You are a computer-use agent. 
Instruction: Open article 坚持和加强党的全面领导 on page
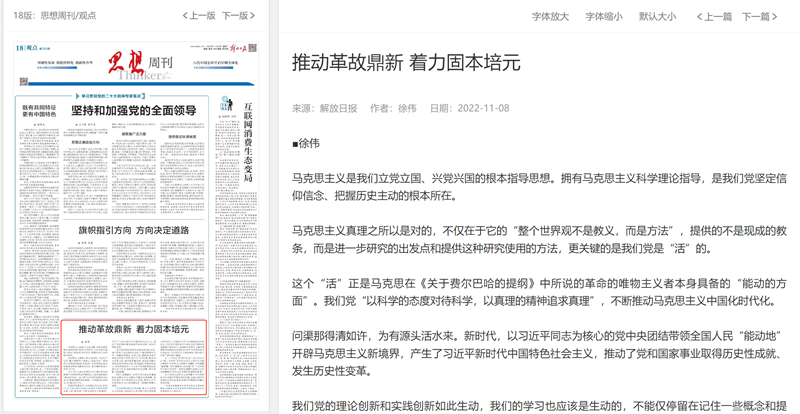pyautogui.click(x=138, y=111)
